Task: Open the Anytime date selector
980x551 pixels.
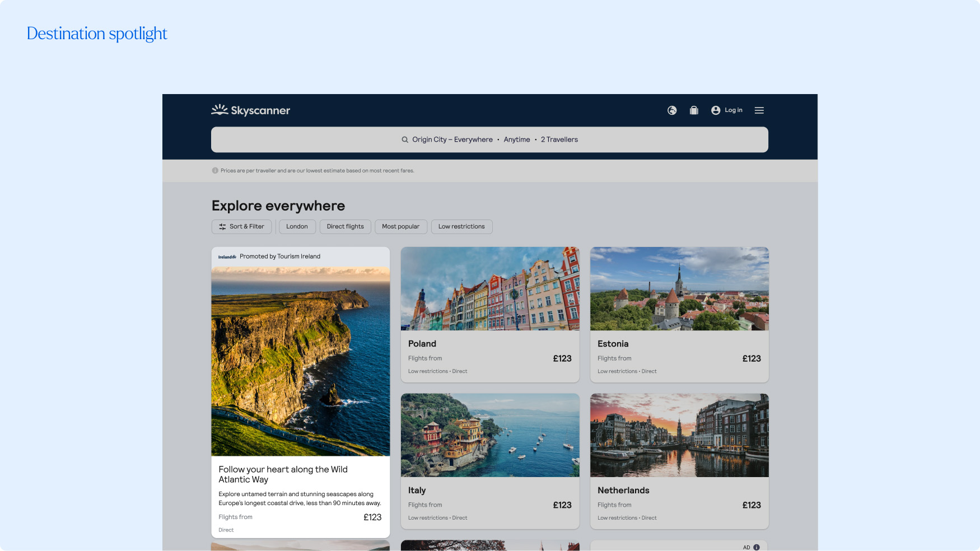Action: (x=516, y=139)
